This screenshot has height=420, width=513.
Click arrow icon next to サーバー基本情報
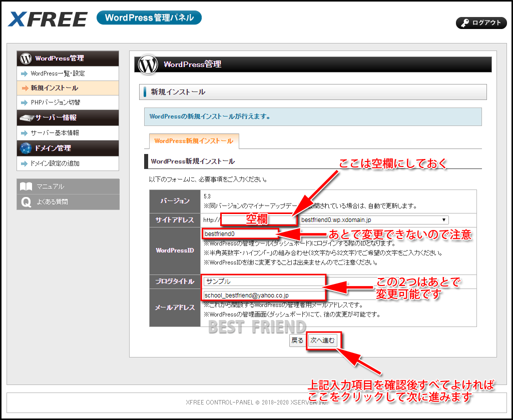(x=24, y=133)
